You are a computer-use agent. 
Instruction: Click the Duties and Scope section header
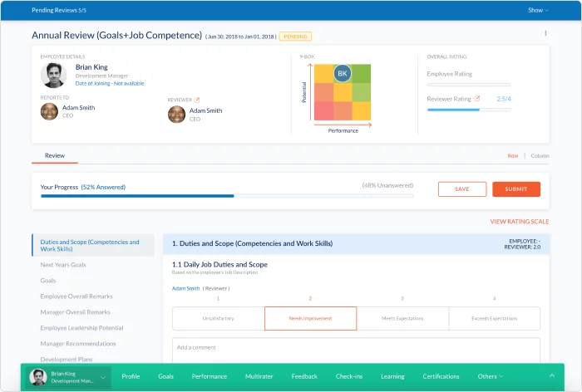click(x=356, y=243)
